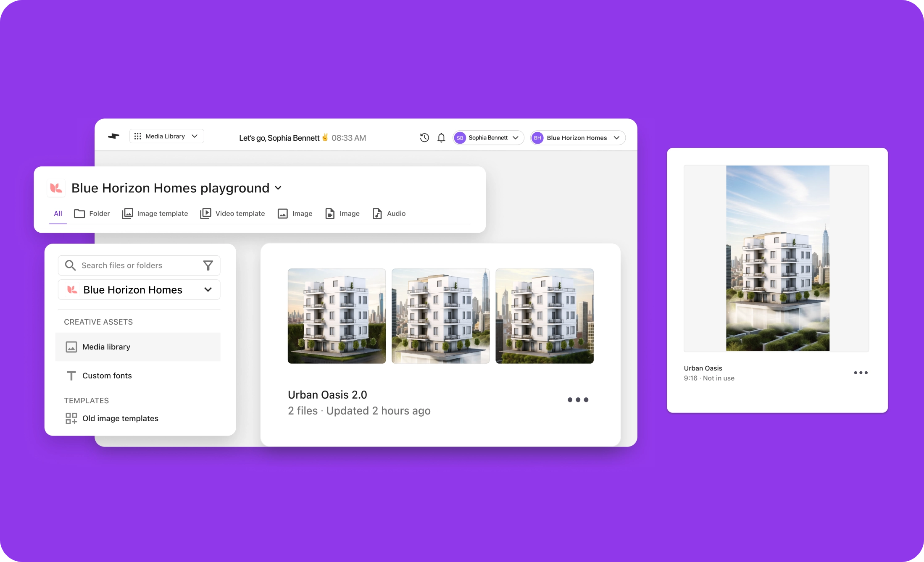Open the version history icon
The width and height of the screenshot is (924, 562).
tap(424, 137)
